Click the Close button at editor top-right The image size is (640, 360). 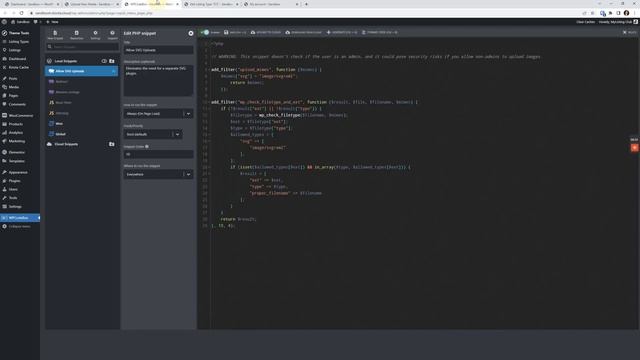click(x=629, y=32)
